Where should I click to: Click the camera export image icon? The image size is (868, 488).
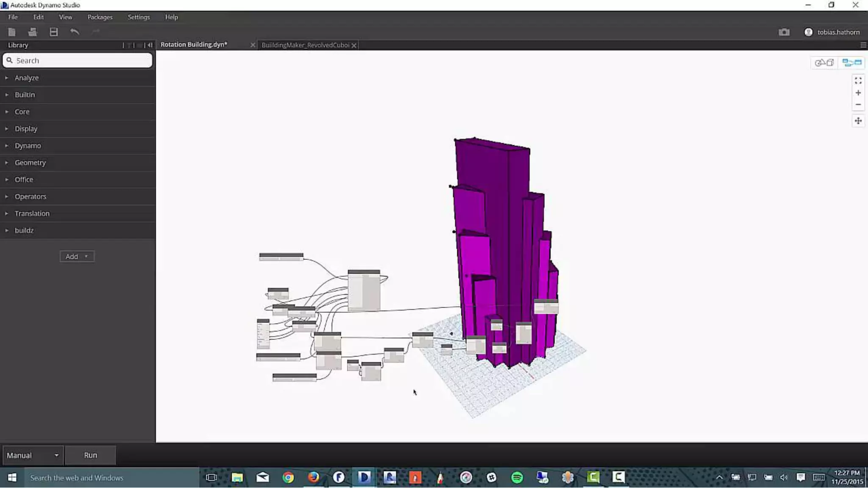[x=784, y=32]
